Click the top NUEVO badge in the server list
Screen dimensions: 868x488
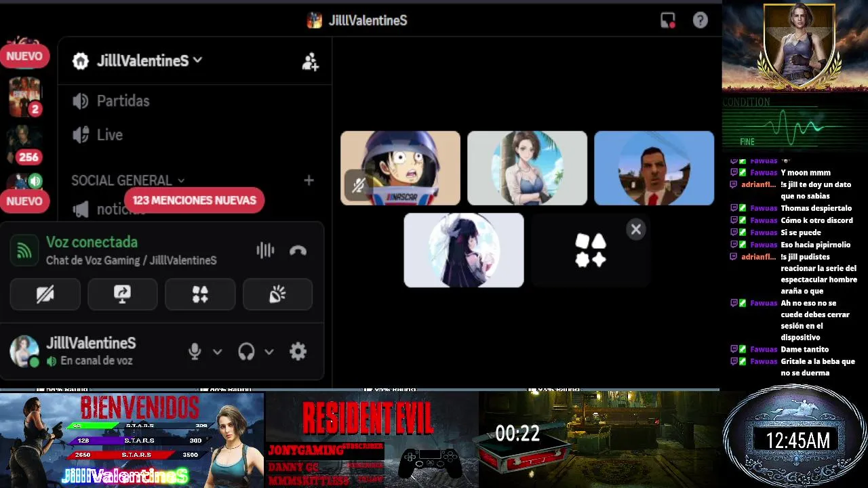click(24, 56)
